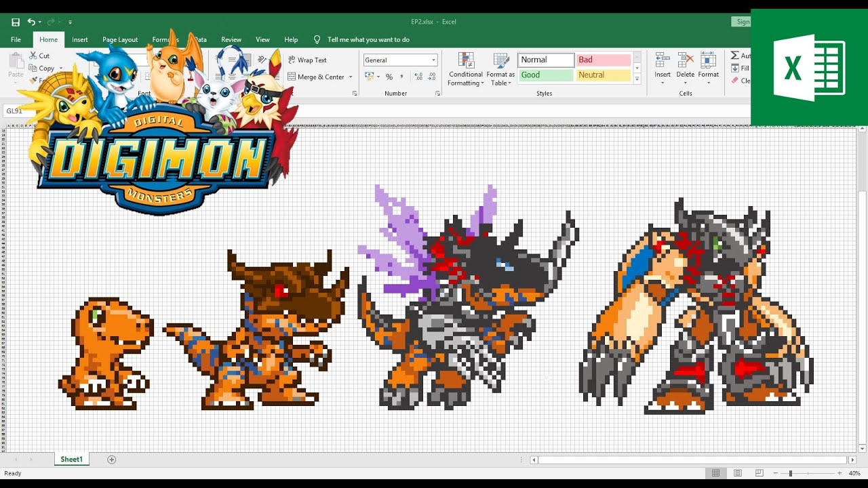Switch to Page Break Preview in status bar

759,473
